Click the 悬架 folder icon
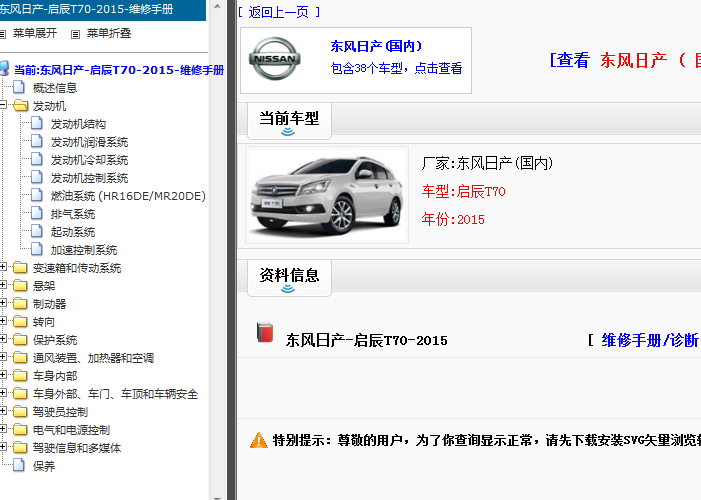 20,285
